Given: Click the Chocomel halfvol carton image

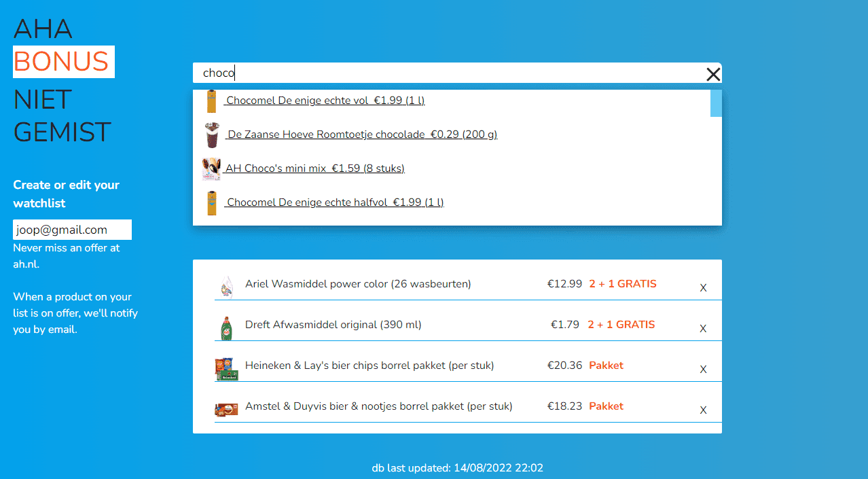Looking at the screenshot, I should (x=212, y=202).
